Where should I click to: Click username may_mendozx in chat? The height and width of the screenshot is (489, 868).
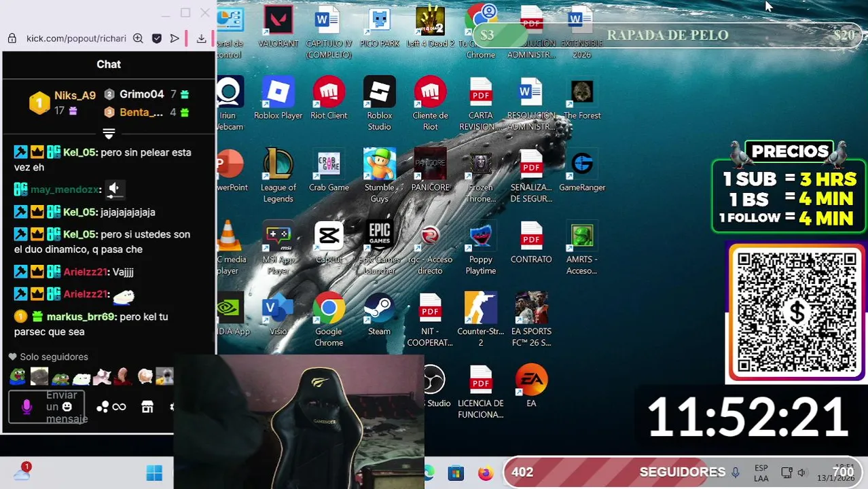click(65, 189)
